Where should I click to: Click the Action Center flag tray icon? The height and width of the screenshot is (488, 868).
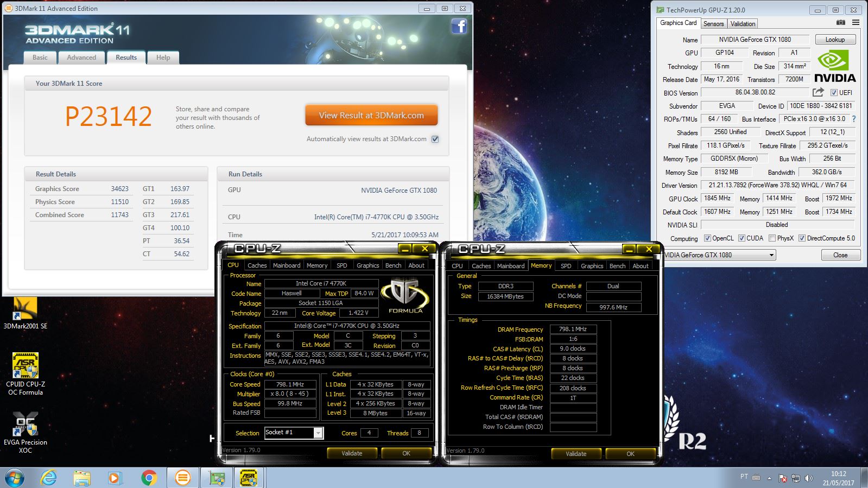[x=783, y=478]
